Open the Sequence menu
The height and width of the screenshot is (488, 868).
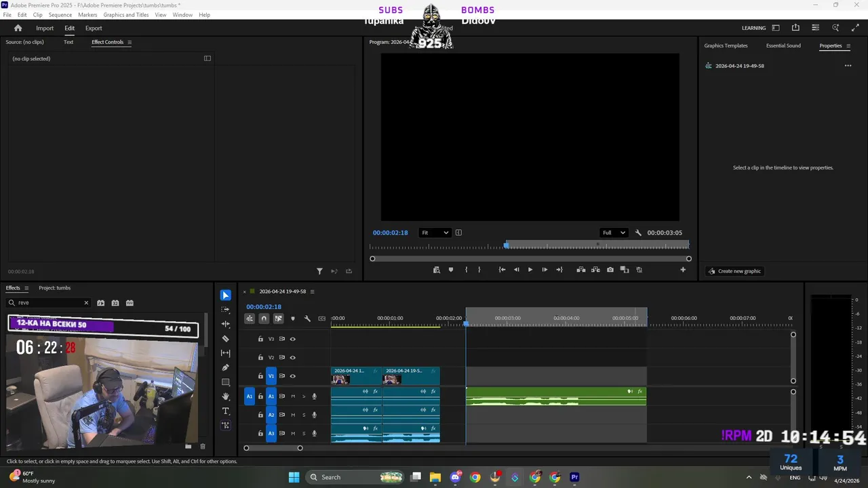click(x=60, y=15)
